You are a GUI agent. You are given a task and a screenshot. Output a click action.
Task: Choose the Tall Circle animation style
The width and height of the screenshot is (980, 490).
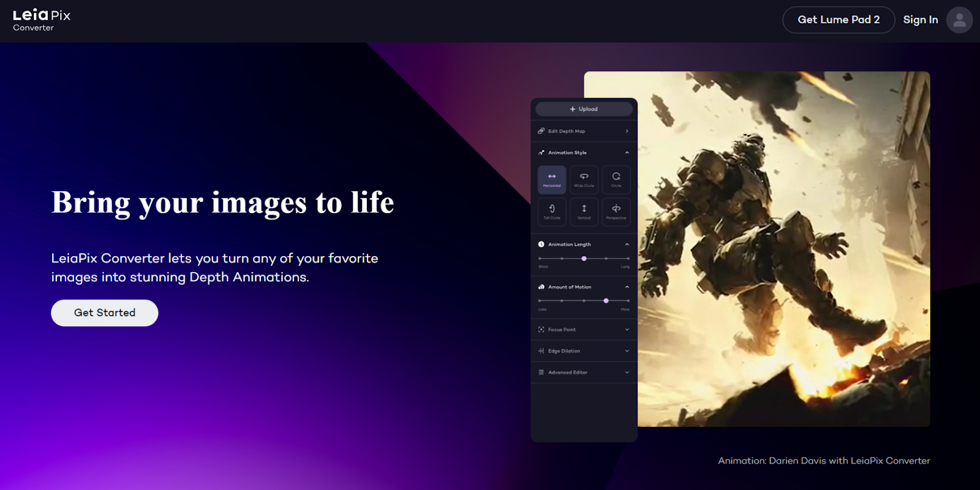point(552,212)
